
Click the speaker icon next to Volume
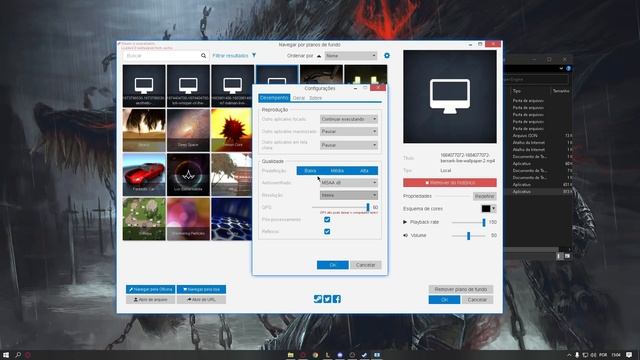[x=405, y=236]
